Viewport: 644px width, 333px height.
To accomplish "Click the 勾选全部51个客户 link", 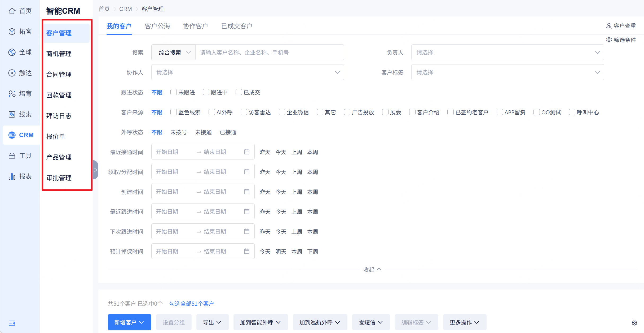I will (x=191, y=303).
